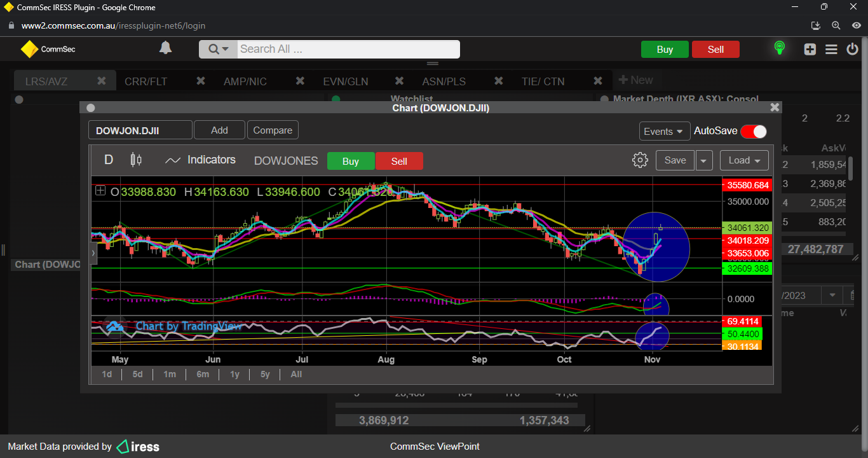Click the iress logo in footer
868x458 pixels.
(138, 447)
